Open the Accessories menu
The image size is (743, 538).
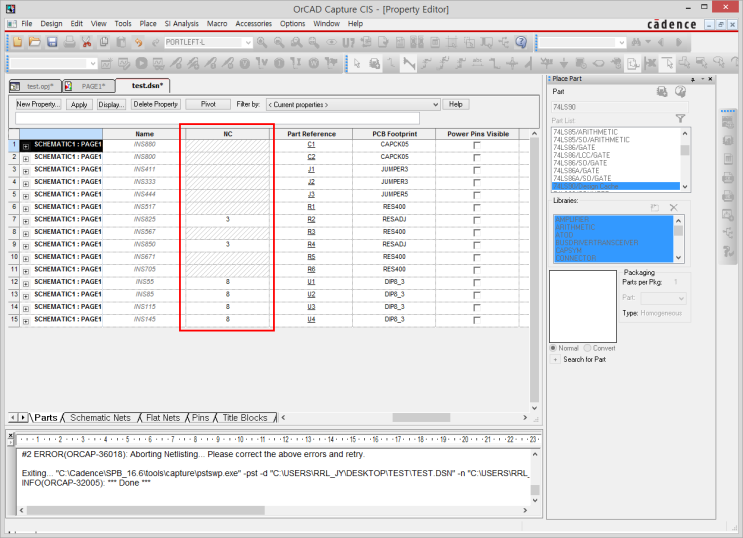254,23
